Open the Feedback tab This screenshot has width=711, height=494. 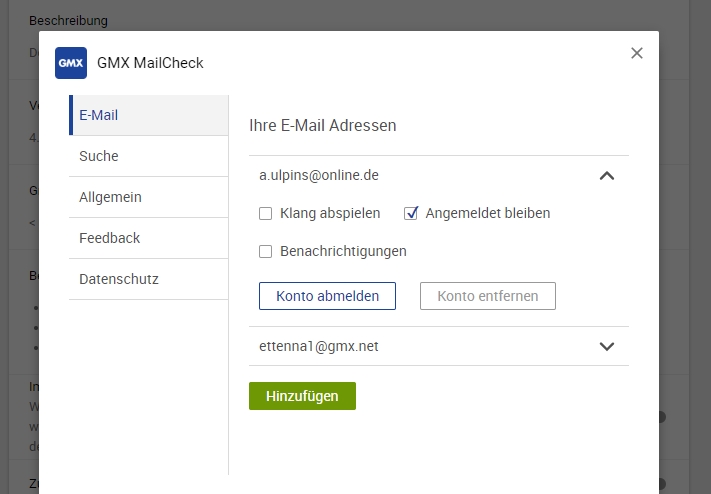click(x=149, y=238)
